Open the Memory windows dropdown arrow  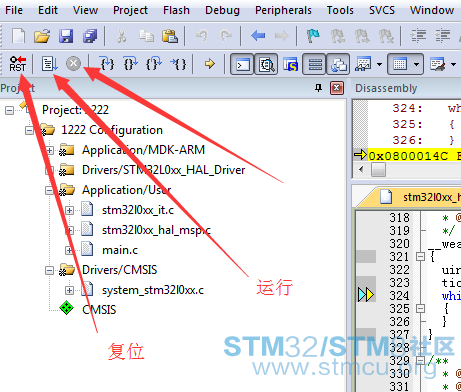click(416, 64)
